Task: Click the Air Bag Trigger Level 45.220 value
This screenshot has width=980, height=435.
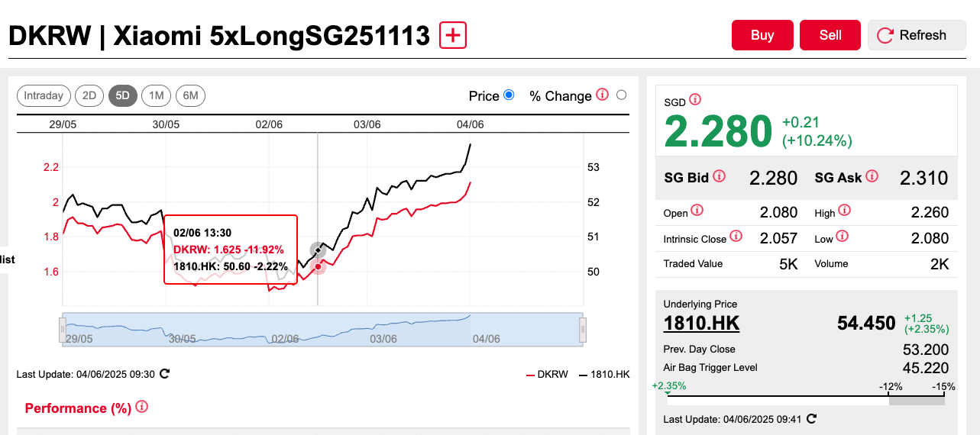Action: click(x=926, y=368)
